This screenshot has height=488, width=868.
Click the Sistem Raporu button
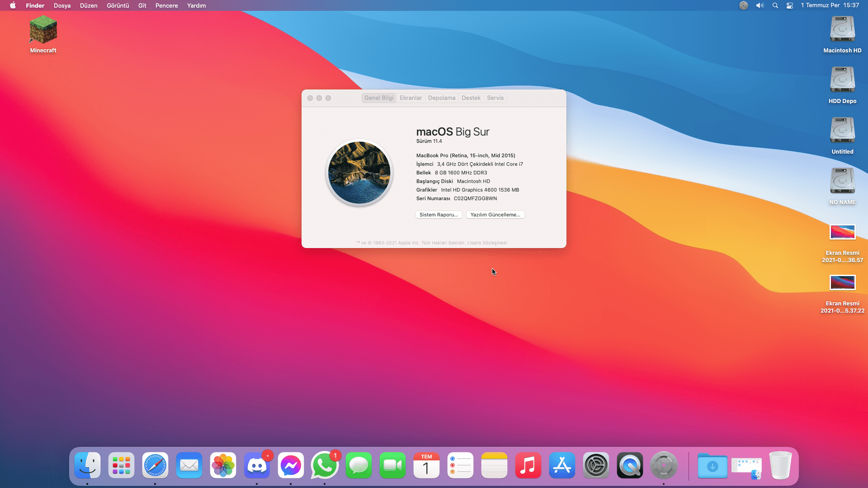(x=439, y=215)
